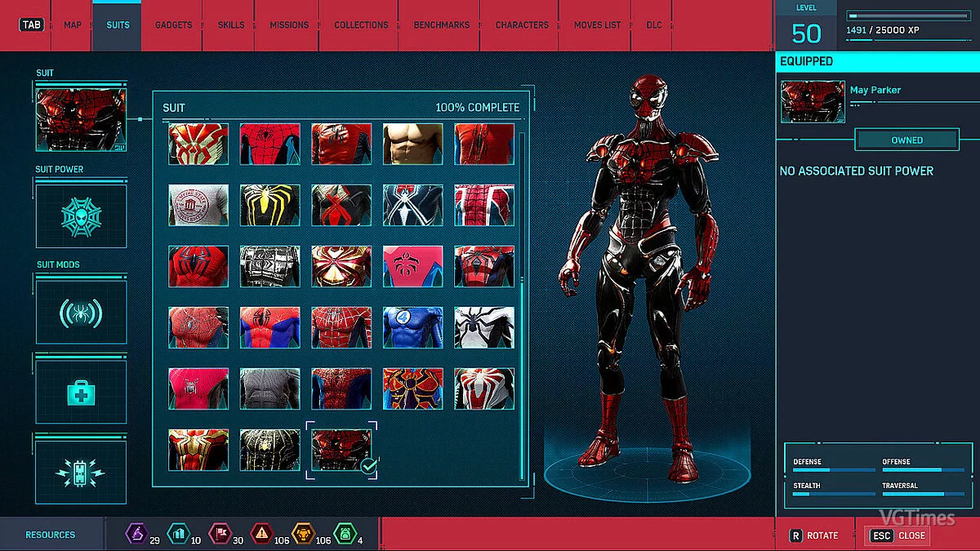
Task: Select the black and yellow spider suit
Action: [270, 205]
